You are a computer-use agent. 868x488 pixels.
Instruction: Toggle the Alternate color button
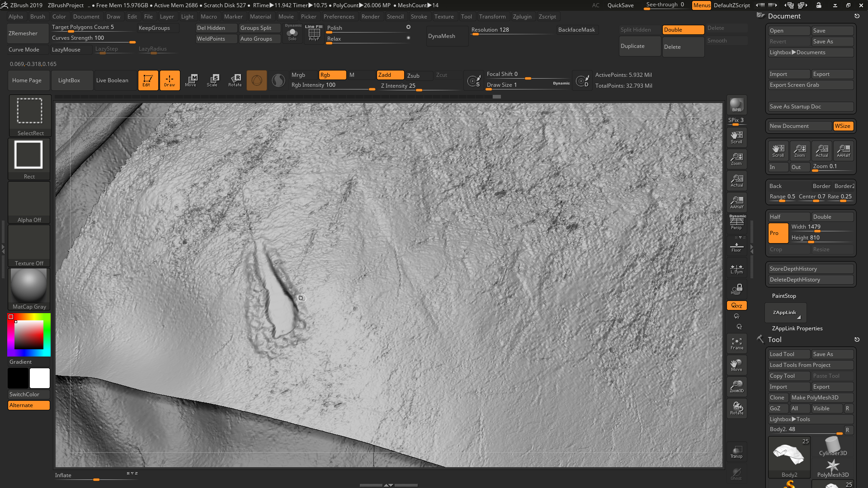(x=29, y=405)
